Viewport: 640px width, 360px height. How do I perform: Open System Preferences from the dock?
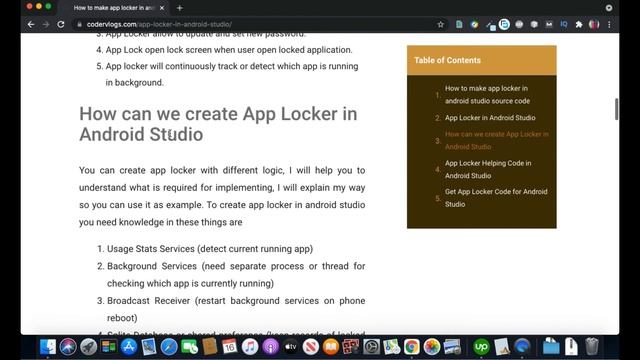371,347
